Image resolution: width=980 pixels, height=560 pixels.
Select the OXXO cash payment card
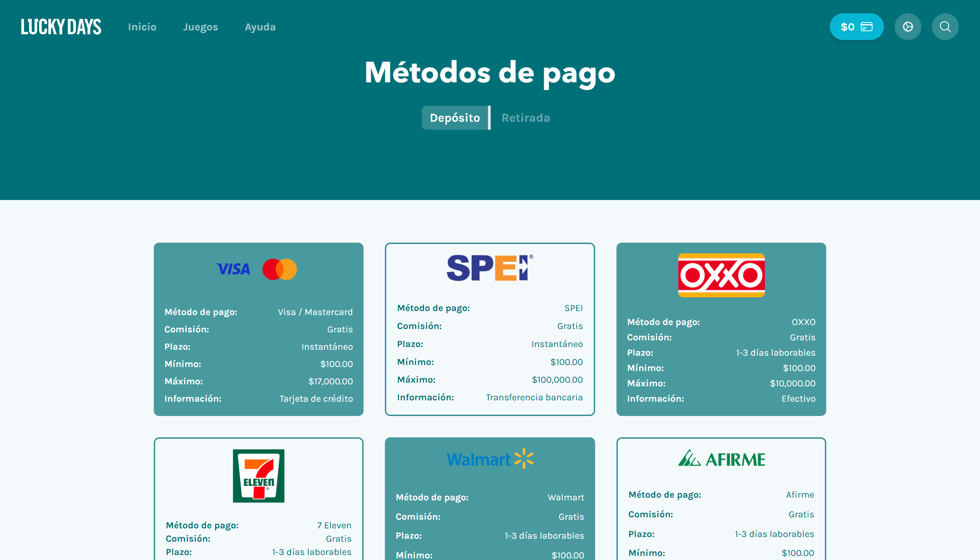pos(721,346)
